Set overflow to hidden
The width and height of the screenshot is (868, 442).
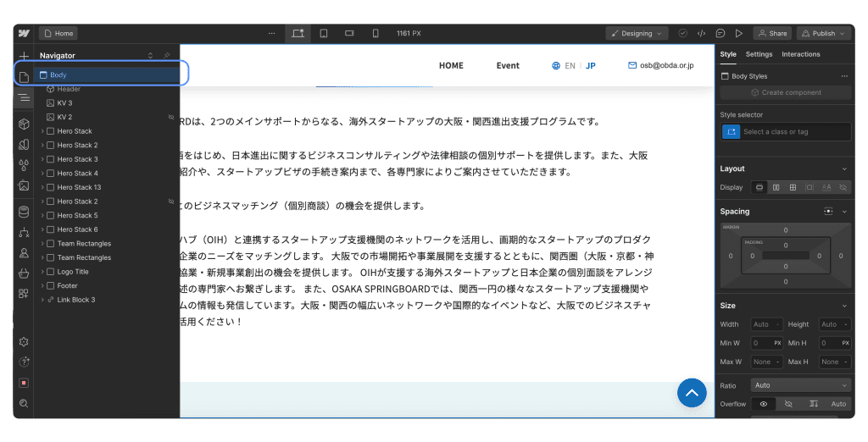(x=787, y=404)
